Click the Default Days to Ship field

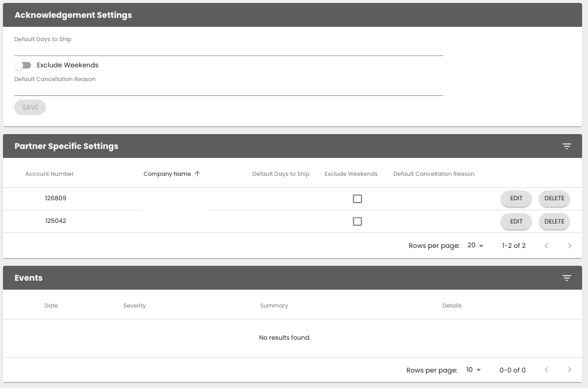point(228,49)
